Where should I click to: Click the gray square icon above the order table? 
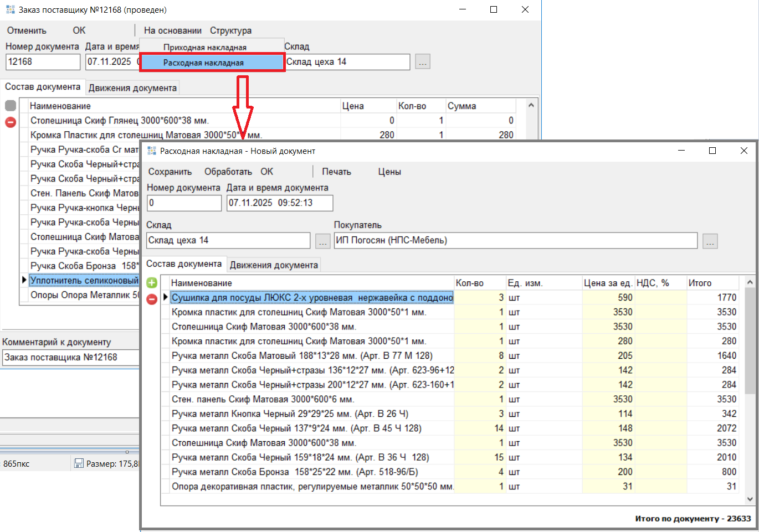[11, 106]
